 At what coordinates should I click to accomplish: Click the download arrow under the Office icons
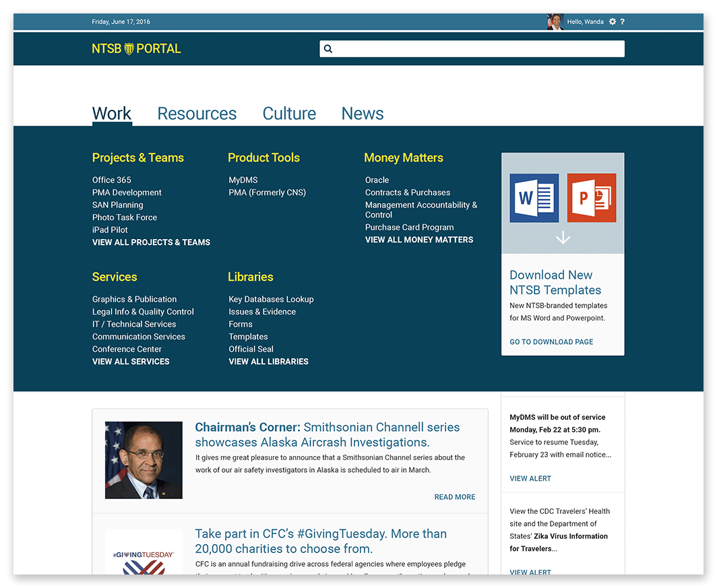(563, 237)
